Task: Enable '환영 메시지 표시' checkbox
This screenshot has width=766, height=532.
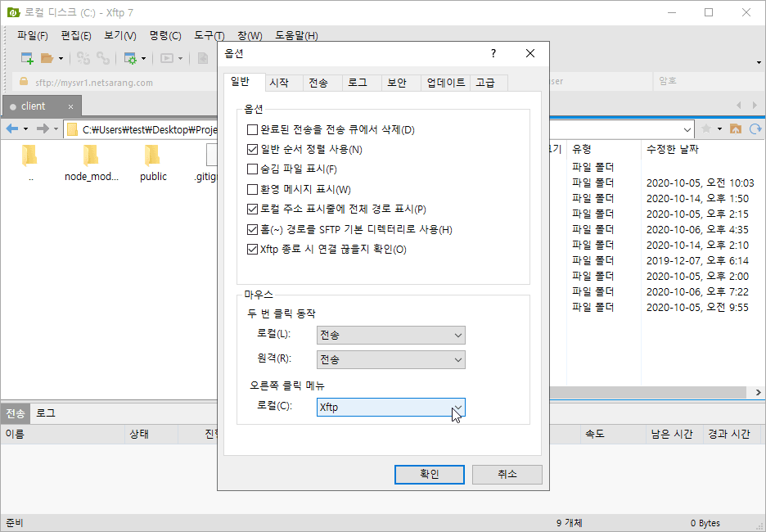Action: pyautogui.click(x=252, y=190)
